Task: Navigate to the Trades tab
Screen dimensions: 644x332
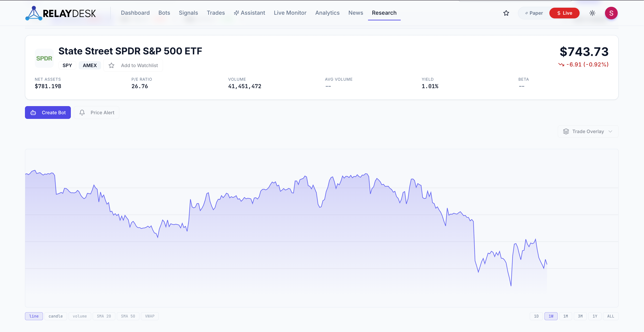Action: [216, 13]
